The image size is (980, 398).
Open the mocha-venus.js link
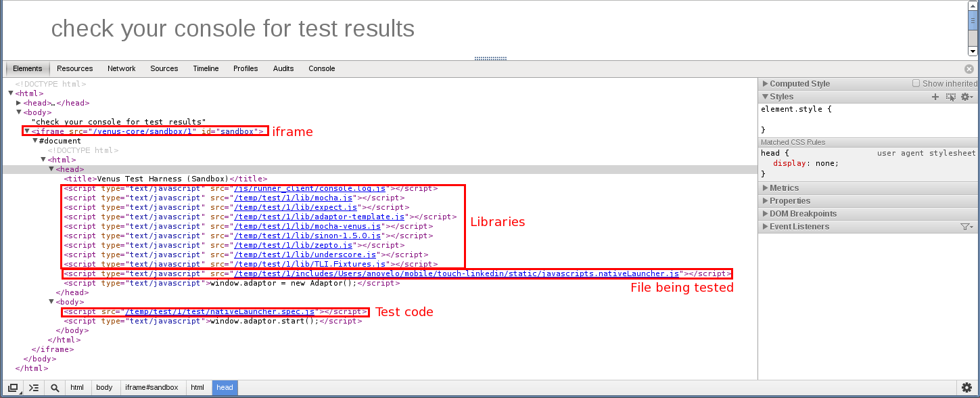(x=308, y=226)
